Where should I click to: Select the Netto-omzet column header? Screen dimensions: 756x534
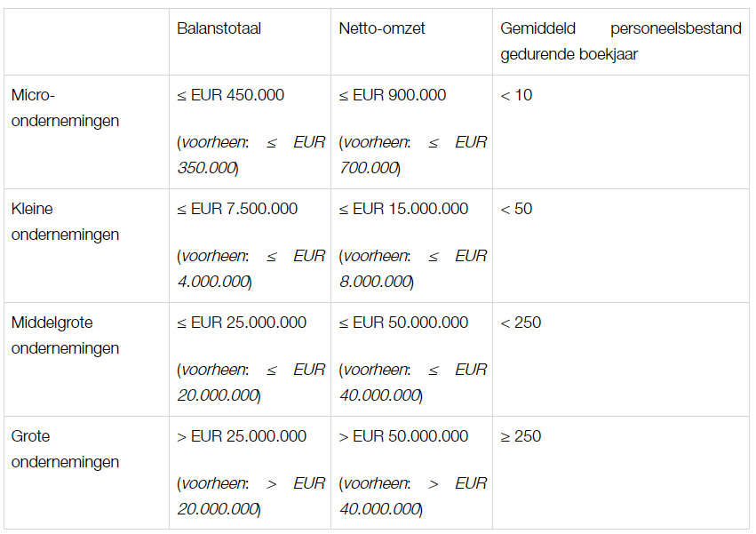click(382, 28)
